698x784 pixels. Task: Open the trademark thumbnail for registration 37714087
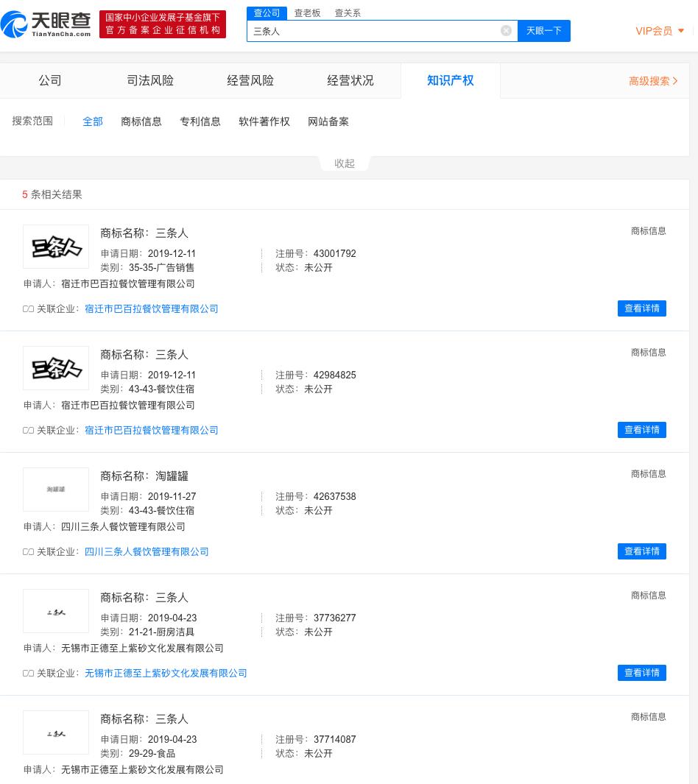coord(56,732)
